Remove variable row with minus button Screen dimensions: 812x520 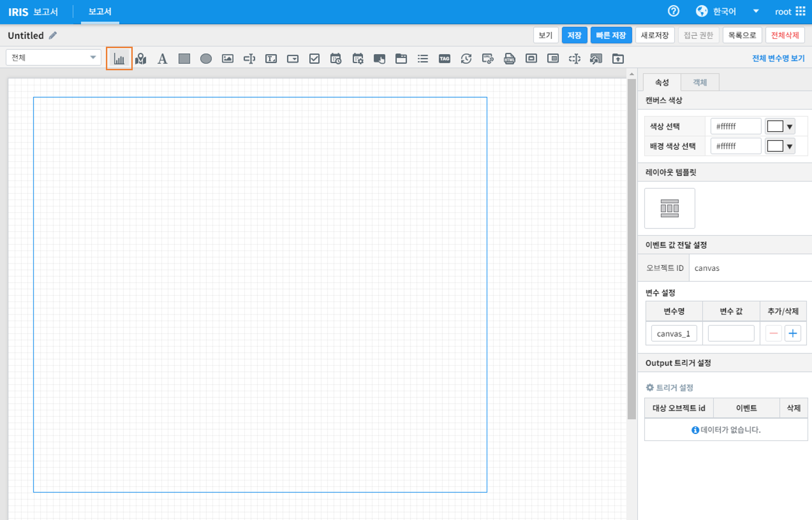point(774,333)
